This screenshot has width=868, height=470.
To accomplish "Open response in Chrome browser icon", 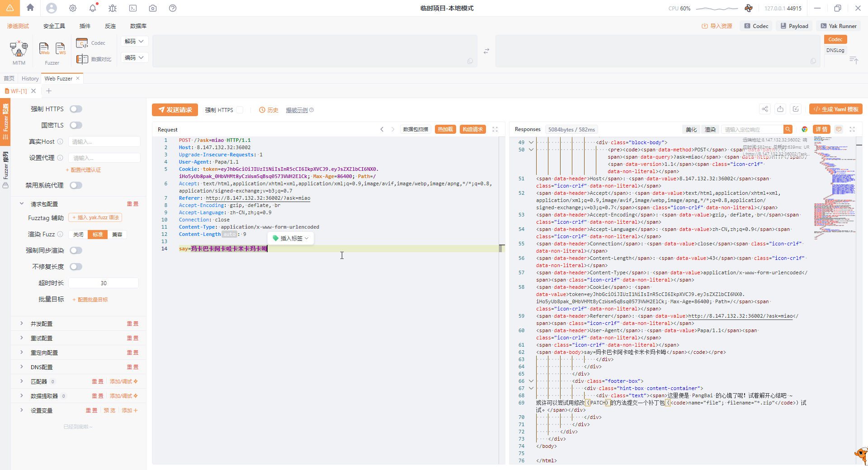I will [x=804, y=129].
